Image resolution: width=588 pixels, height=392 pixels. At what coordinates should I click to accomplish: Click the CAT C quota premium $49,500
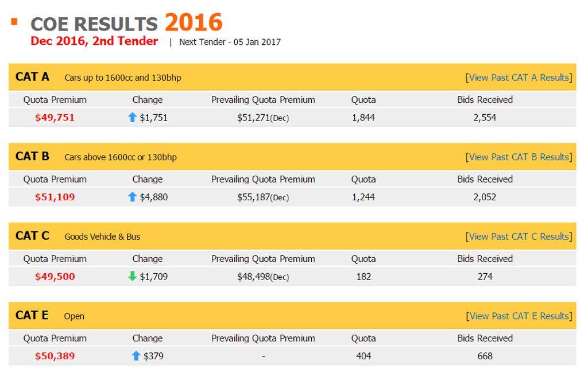[x=55, y=276]
